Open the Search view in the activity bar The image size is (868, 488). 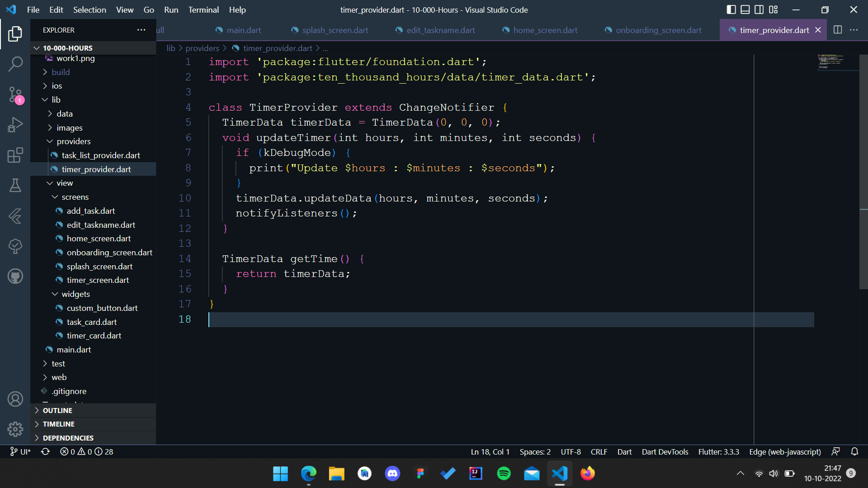pyautogui.click(x=15, y=64)
